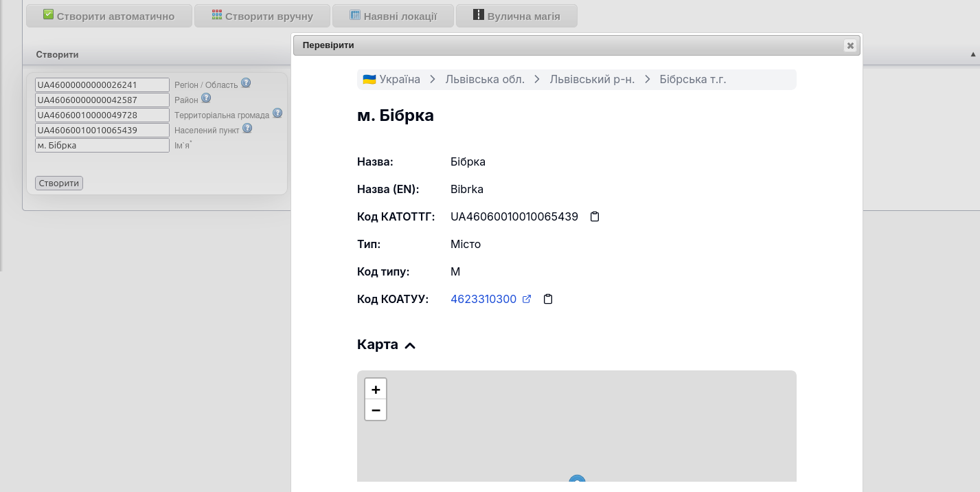This screenshot has width=980, height=492.
Task: Click help icon beside Населений пункт
Action: pyautogui.click(x=247, y=128)
